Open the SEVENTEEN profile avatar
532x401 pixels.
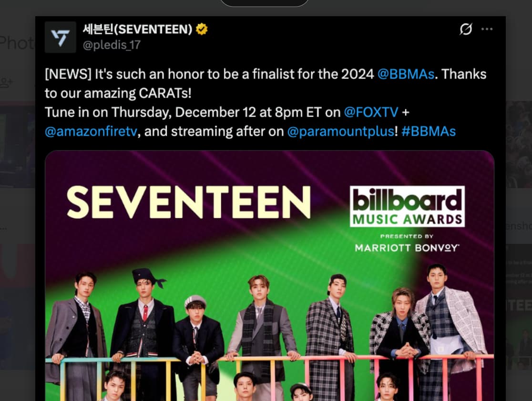[x=61, y=37]
